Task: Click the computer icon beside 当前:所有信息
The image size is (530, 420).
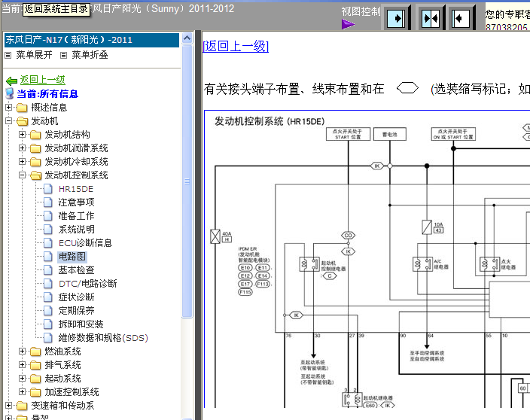Action: pyautogui.click(x=10, y=93)
